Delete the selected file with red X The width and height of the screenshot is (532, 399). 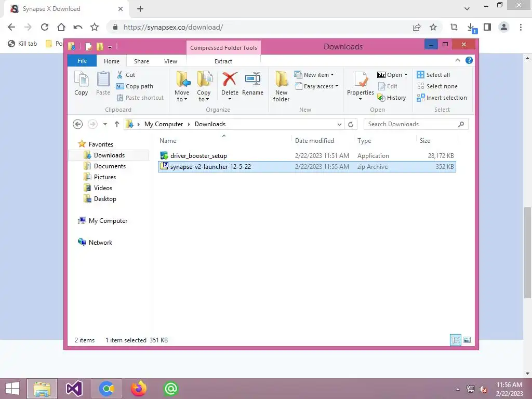point(230,87)
